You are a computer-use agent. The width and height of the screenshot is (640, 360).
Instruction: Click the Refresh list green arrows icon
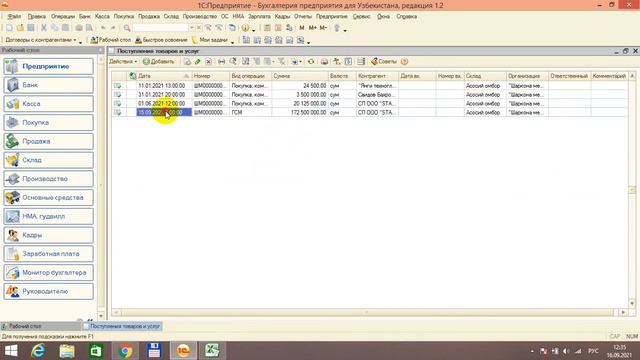[x=311, y=62]
